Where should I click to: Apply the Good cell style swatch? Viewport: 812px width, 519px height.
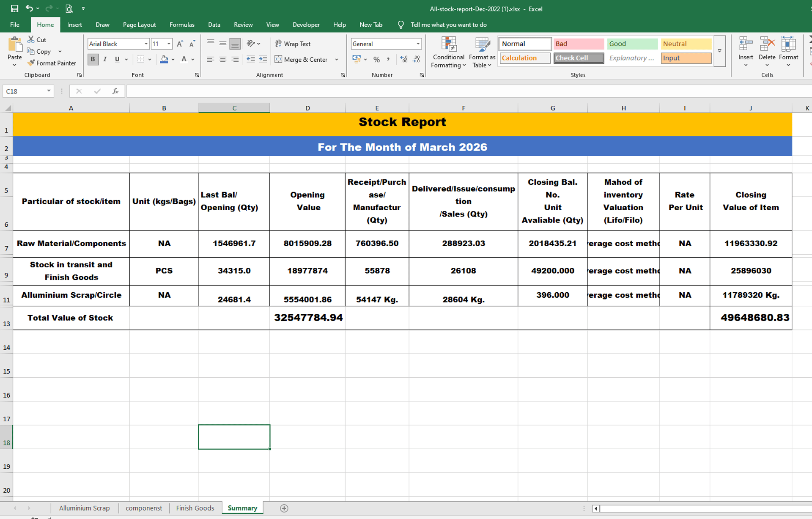[632, 44]
